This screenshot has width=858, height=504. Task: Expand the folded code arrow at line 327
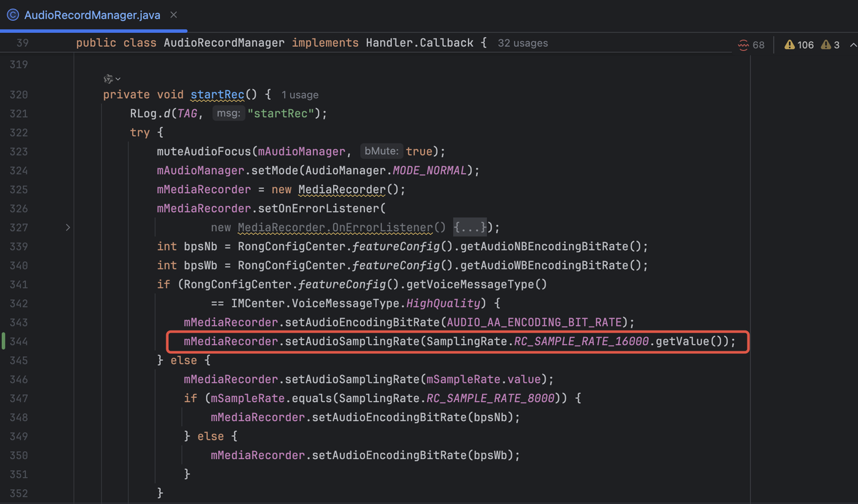tap(68, 228)
